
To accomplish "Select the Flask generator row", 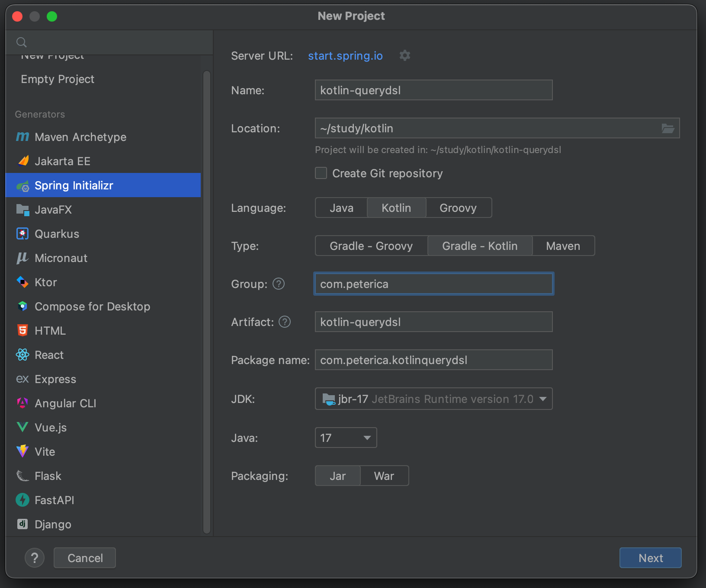I will pos(103,476).
